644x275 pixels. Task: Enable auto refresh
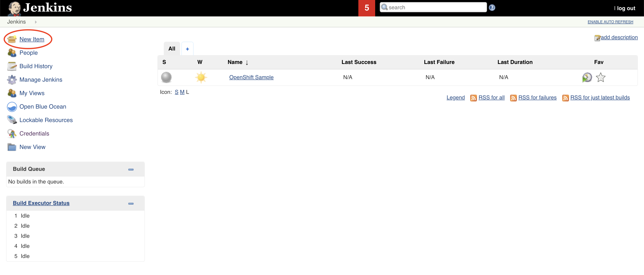click(610, 22)
